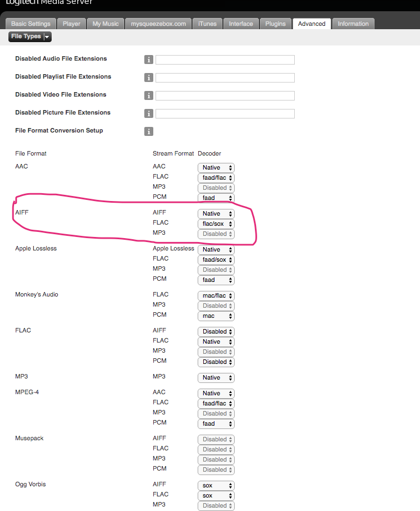420x511 pixels.
Task: Click the Monkey's Audio file format label
Action: [x=36, y=294]
